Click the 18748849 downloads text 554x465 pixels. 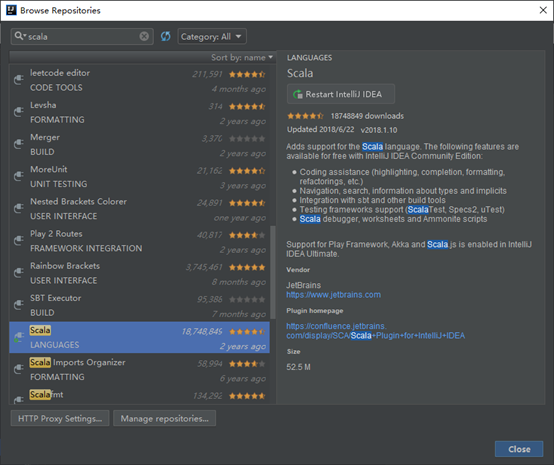[x=367, y=116]
